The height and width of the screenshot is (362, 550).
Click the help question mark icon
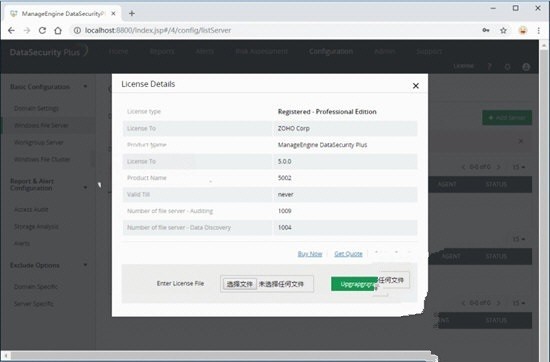tap(490, 66)
